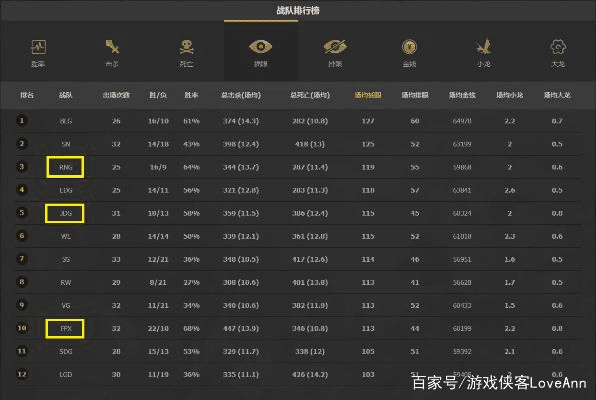Click LGD's win/loss value 11/19
The image size is (596, 400).
pyautogui.click(x=158, y=375)
